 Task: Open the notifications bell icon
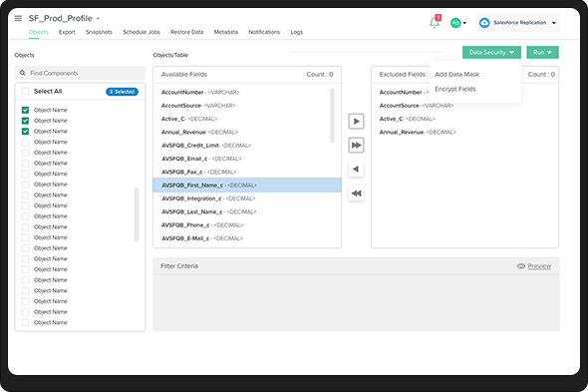tap(435, 23)
